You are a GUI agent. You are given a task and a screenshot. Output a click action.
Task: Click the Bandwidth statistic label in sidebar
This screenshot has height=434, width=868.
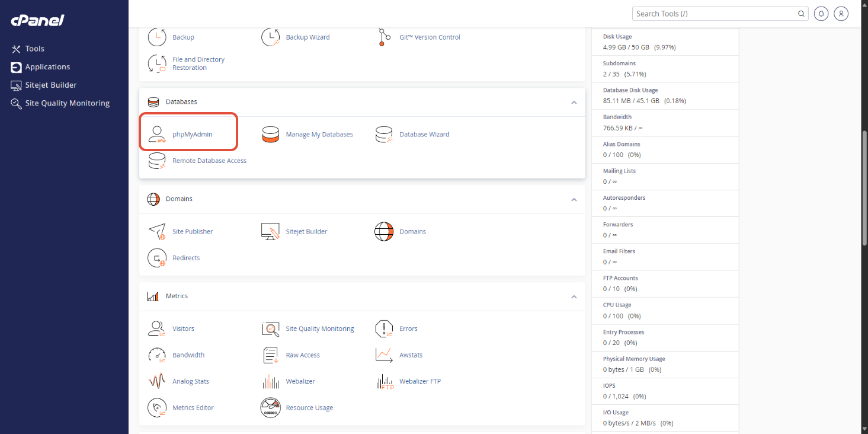pos(617,117)
